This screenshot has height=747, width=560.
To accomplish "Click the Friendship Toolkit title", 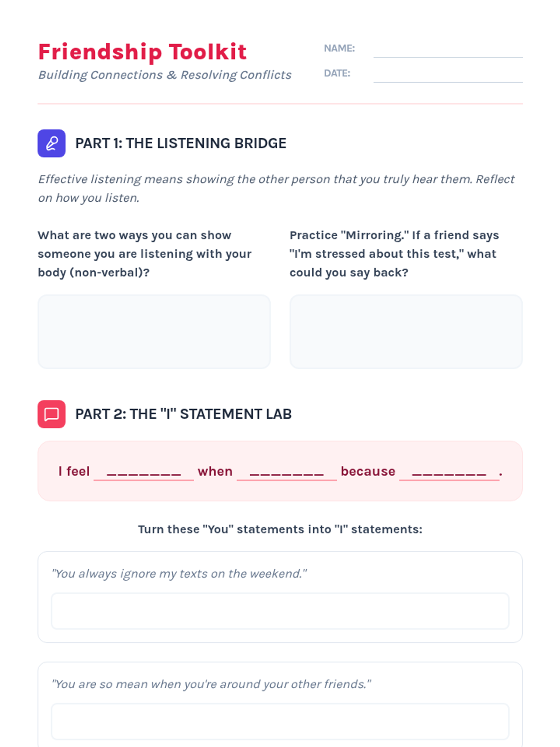I will click(x=142, y=52).
